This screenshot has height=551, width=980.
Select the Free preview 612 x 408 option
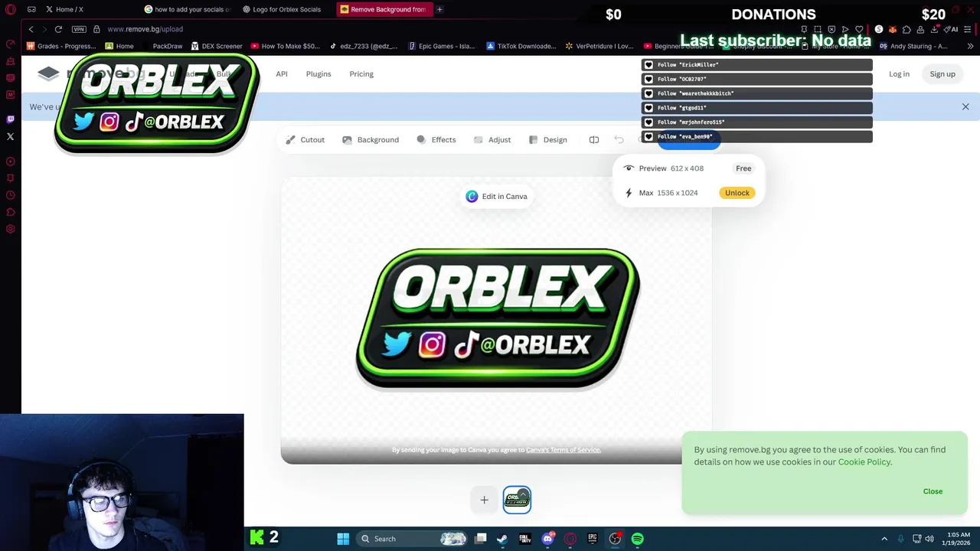click(688, 168)
